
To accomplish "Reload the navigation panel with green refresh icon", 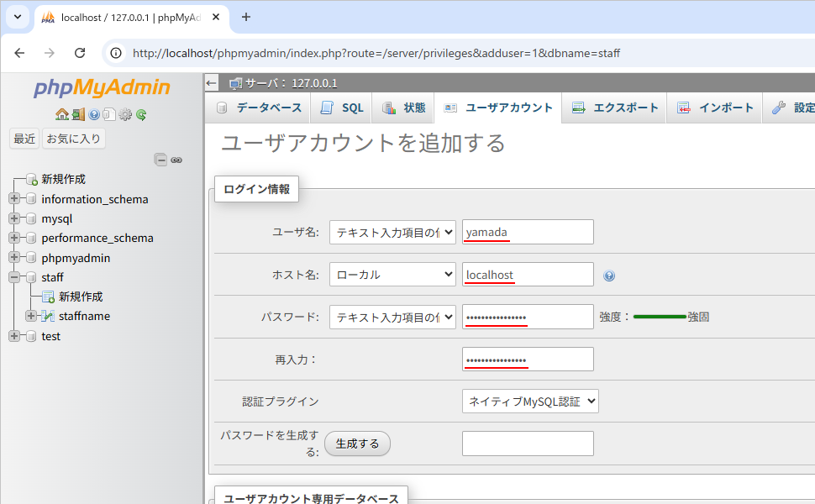I will point(140,115).
